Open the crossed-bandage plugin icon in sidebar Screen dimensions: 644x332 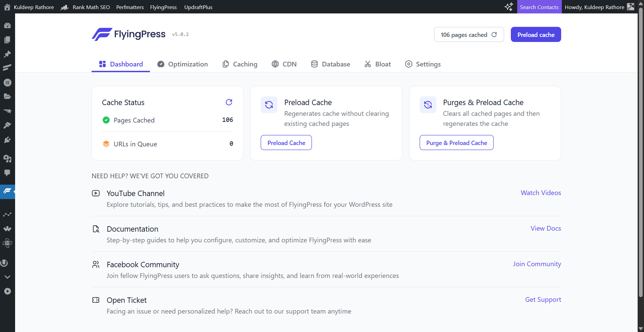(x=7, y=243)
